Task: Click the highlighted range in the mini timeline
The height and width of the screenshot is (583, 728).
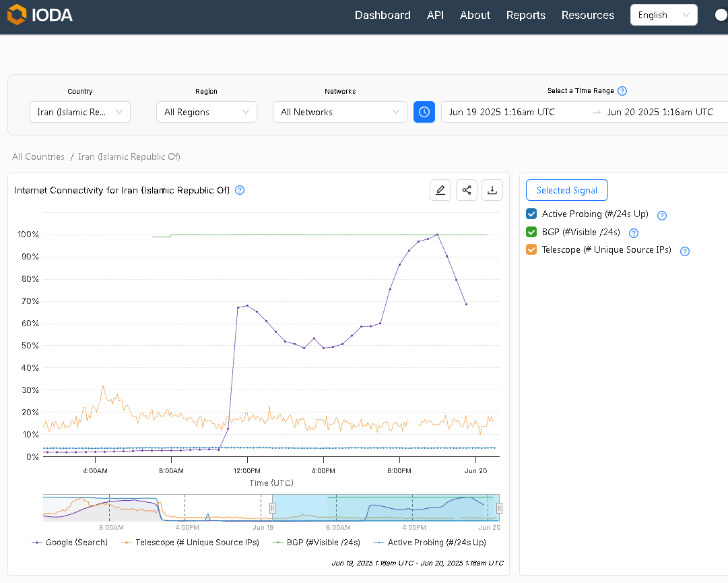Action: (386, 508)
